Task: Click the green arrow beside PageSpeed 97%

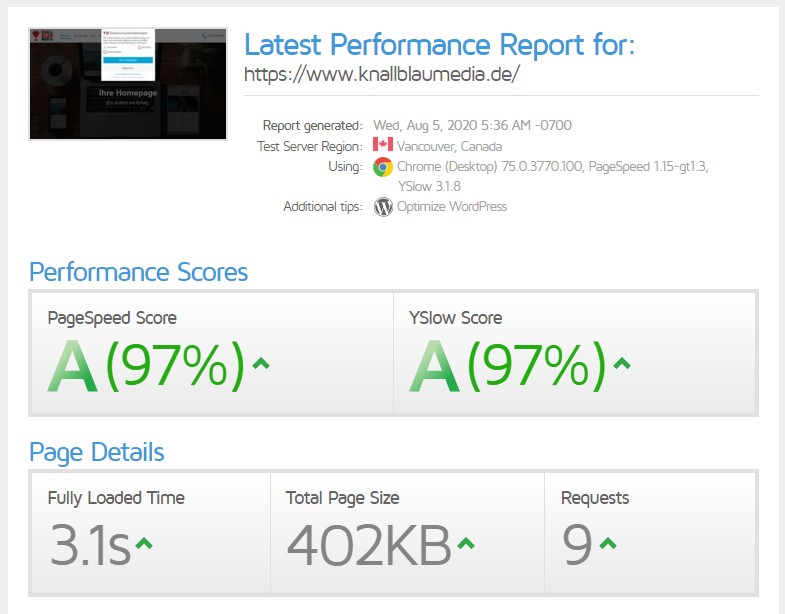Action: [261, 363]
